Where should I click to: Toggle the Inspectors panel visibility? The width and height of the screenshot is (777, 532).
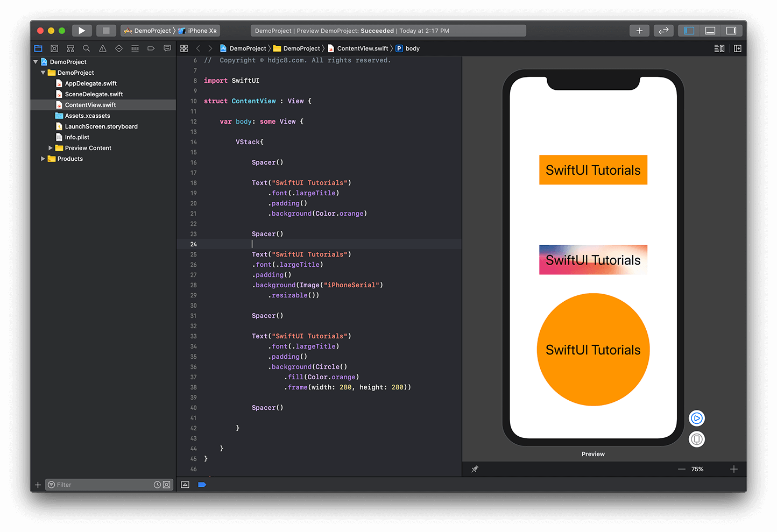(x=731, y=31)
